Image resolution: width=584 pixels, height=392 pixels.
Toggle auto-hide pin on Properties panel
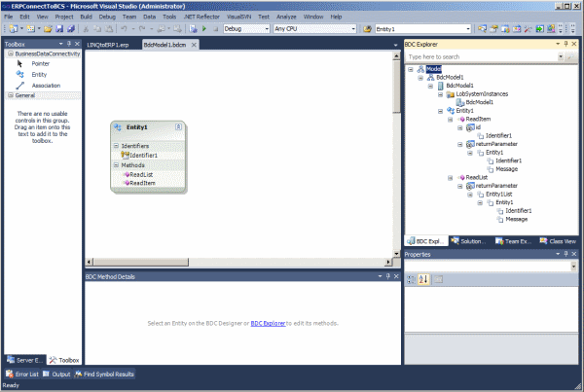[x=566, y=254]
